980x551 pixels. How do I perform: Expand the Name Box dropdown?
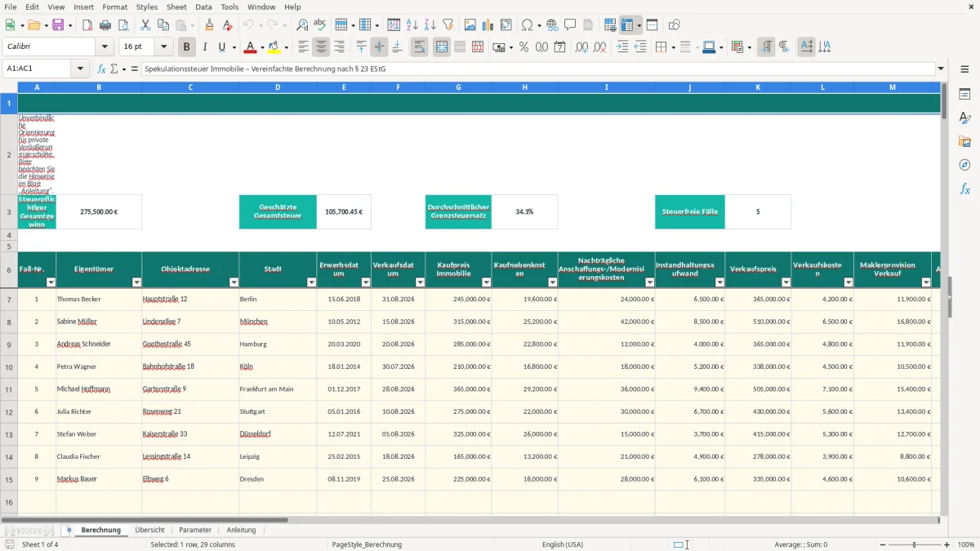81,69
